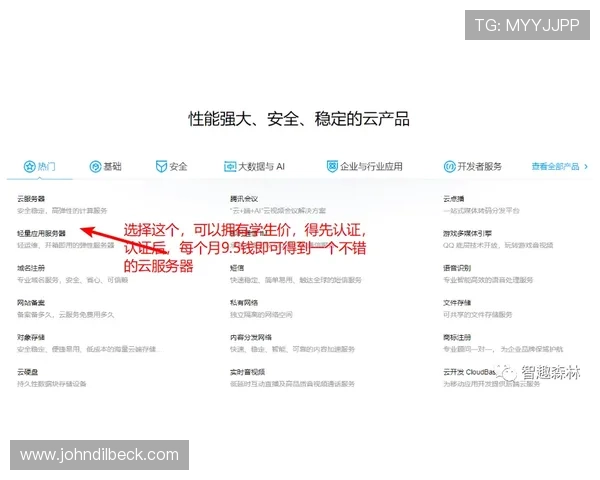Click the shield icon beside 安全
Screen dimensions: 600x480
click(161, 167)
